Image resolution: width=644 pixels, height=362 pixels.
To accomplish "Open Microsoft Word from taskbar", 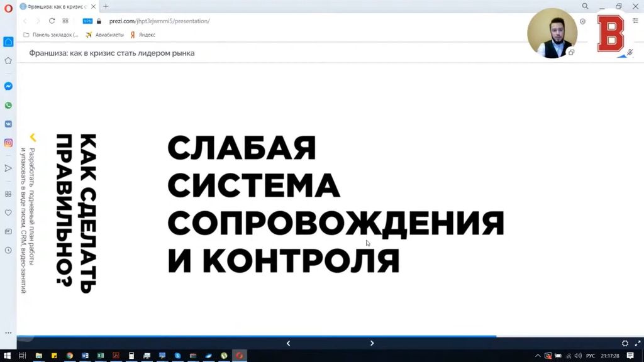I will point(85,356).
